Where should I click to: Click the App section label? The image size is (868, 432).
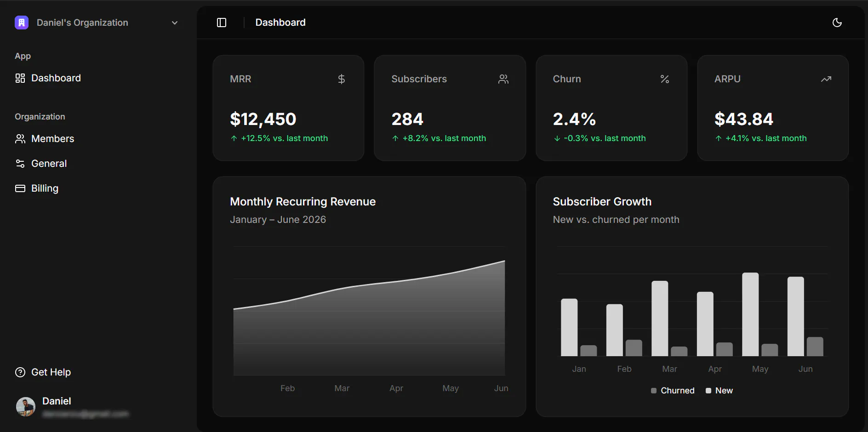[23, 56]
